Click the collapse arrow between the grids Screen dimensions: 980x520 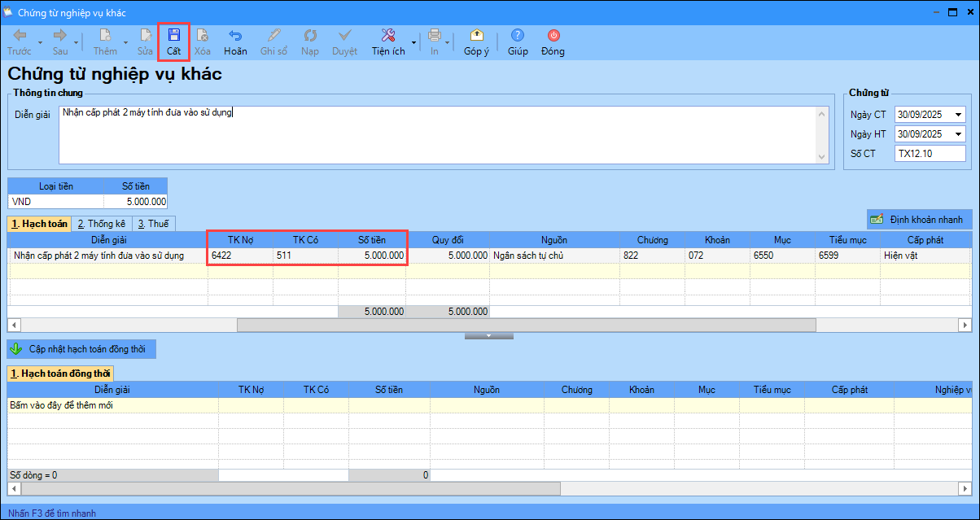488,335
